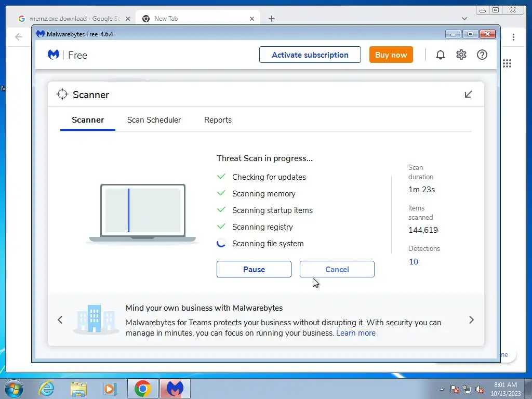Click the Scanning file system spinner
Screen dimensions: 532x399
click(221, 243)
